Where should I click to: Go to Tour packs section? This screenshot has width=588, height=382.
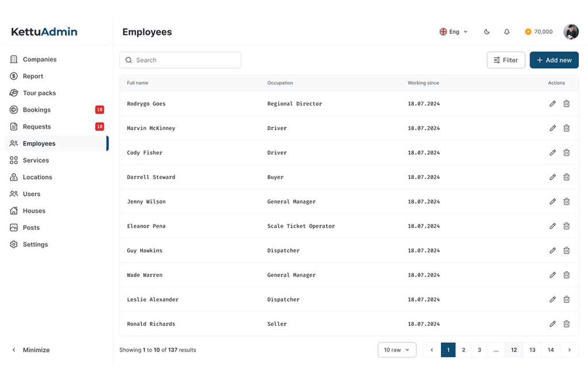coord(39,93)
